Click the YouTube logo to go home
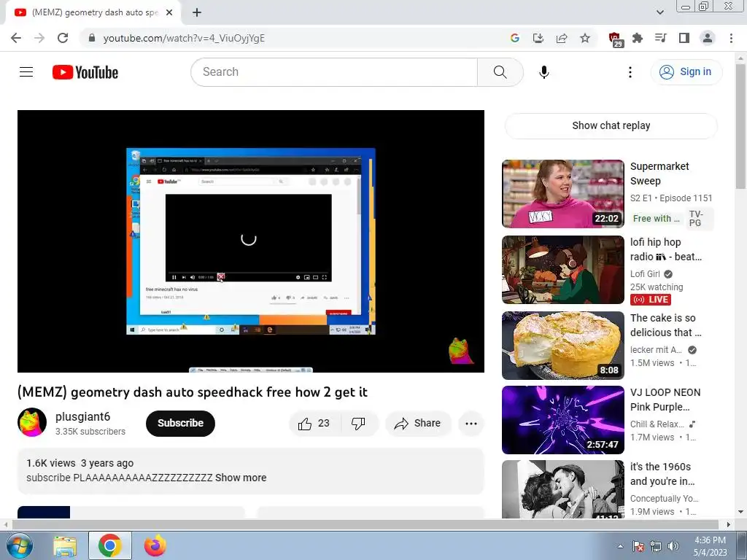This screenshot has height=560, width=747. click(x=85, y=72)
